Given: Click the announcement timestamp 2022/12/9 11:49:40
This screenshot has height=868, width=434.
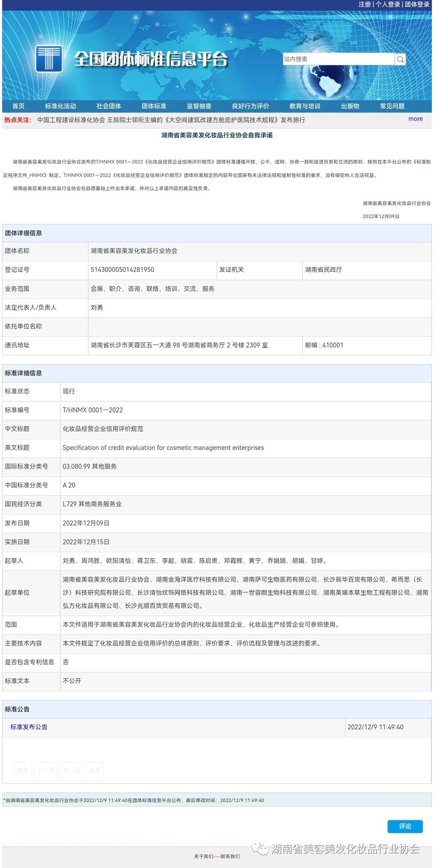Looking at the screenshot, I should pyautogui.click(x=375, y=727).
